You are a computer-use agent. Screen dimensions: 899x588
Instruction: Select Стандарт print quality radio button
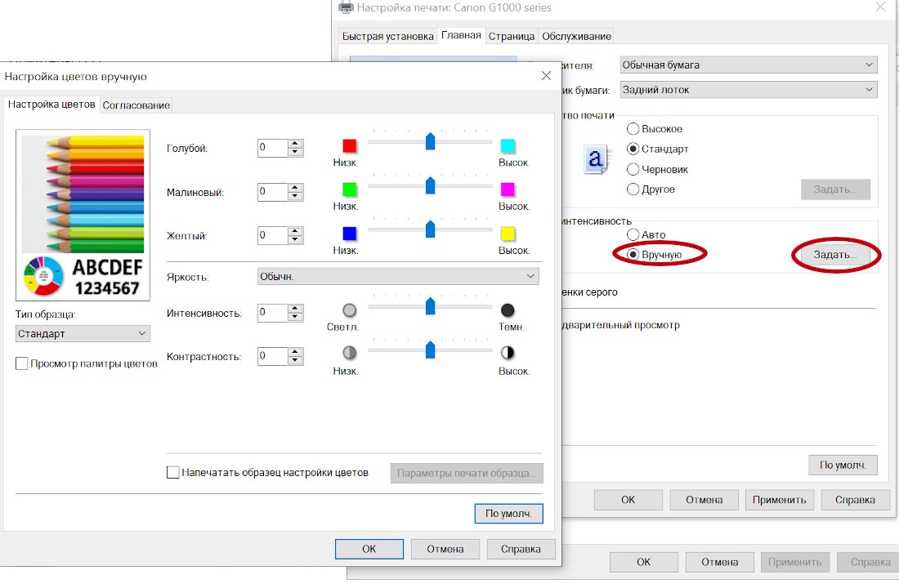click(633, 149)
